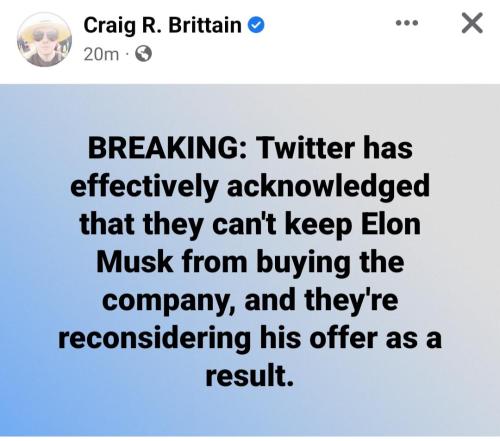Screen dimensions: 500x441
Task: Click the word 'reconsidering' in the post
Action: (155, 340)
